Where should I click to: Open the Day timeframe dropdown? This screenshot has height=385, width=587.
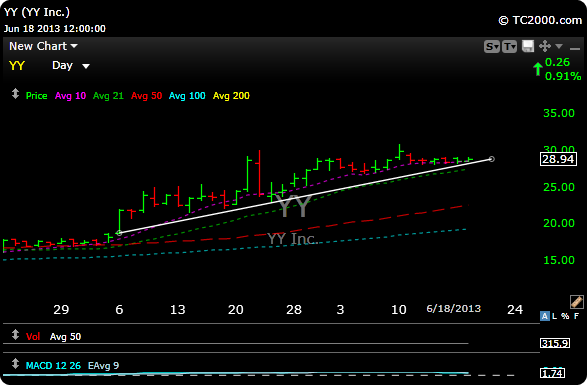pos(71,66)
